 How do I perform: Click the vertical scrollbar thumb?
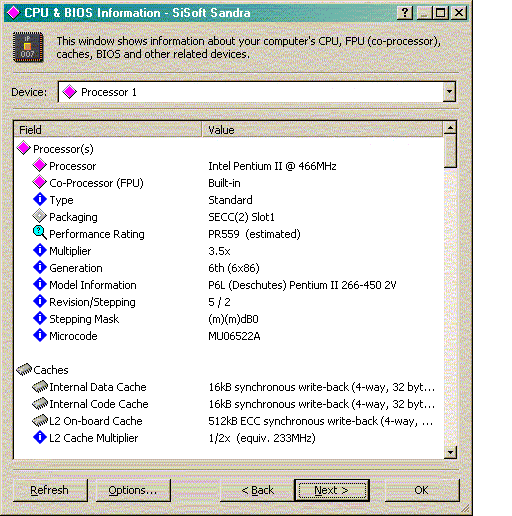coord(450,151)
